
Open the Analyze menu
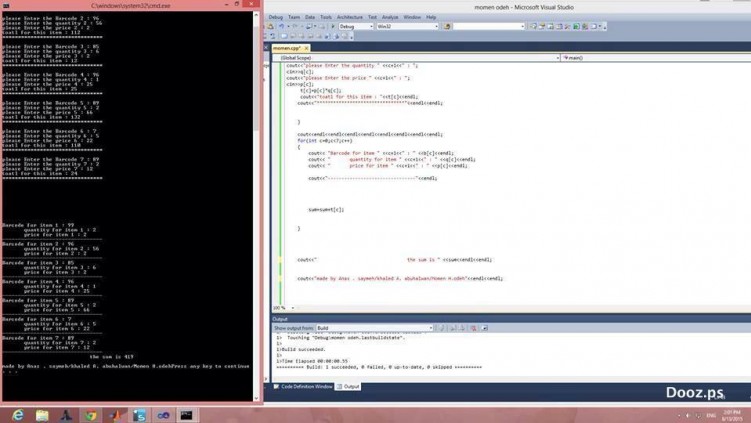pyautogui.click(x=390, y=17)
